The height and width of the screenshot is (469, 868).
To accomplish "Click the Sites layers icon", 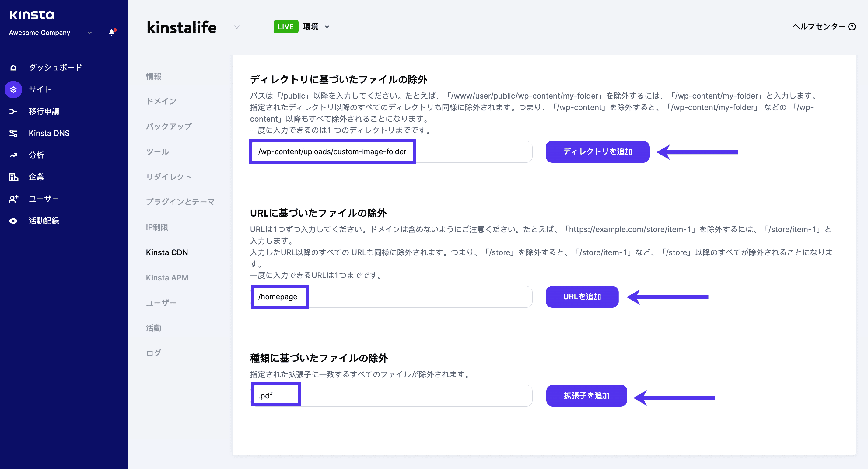I will [13, 89].
